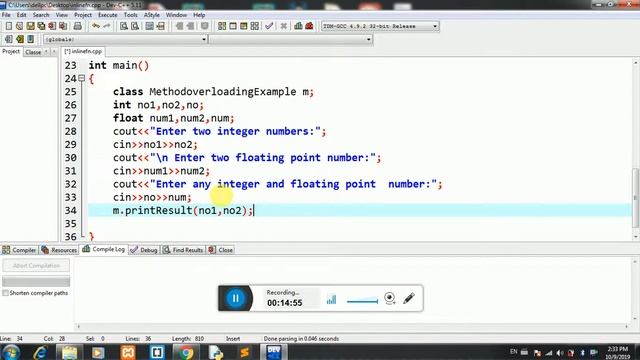This screenshot has width=640, height=360.
Task: Open the Tools menu
Action: 131,15
